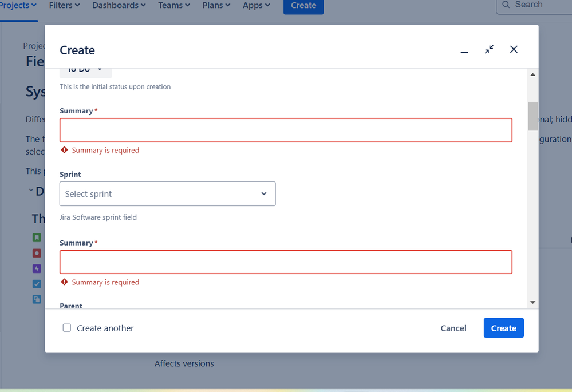Click the red Bug issue type icon

click(37, 253)
